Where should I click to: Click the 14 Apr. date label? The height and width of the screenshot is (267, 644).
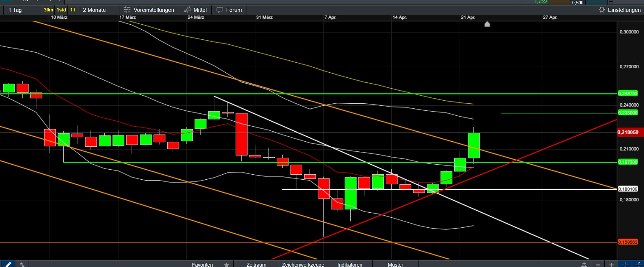[400, 17]
